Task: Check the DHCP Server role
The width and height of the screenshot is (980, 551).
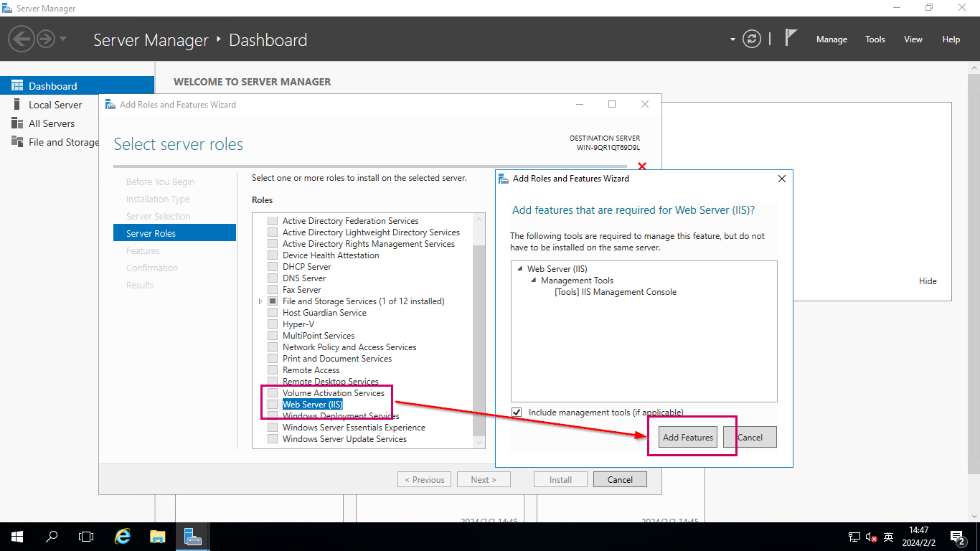Action: pyautogui.click(x=272, y=267)
